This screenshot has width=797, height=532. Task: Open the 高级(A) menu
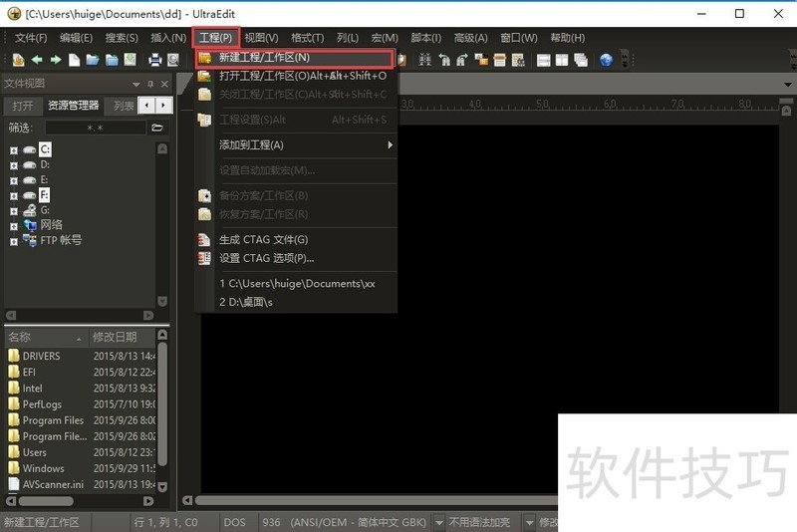pos(470,38)
